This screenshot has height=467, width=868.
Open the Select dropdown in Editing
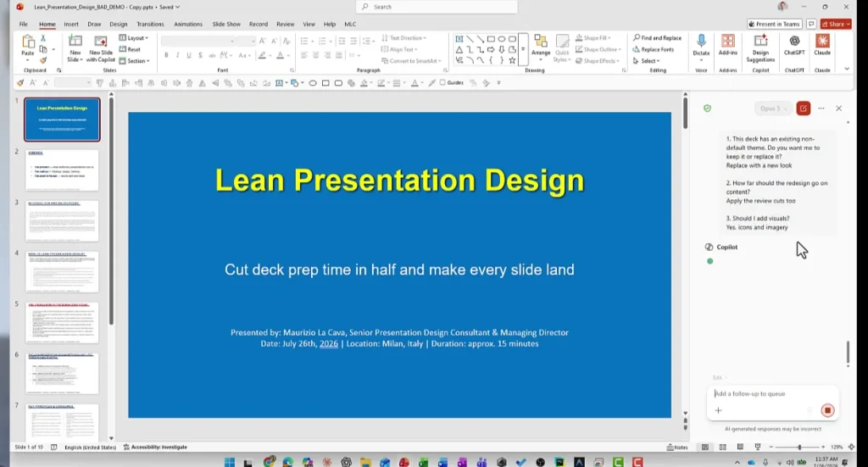click(x=647, y=61)
